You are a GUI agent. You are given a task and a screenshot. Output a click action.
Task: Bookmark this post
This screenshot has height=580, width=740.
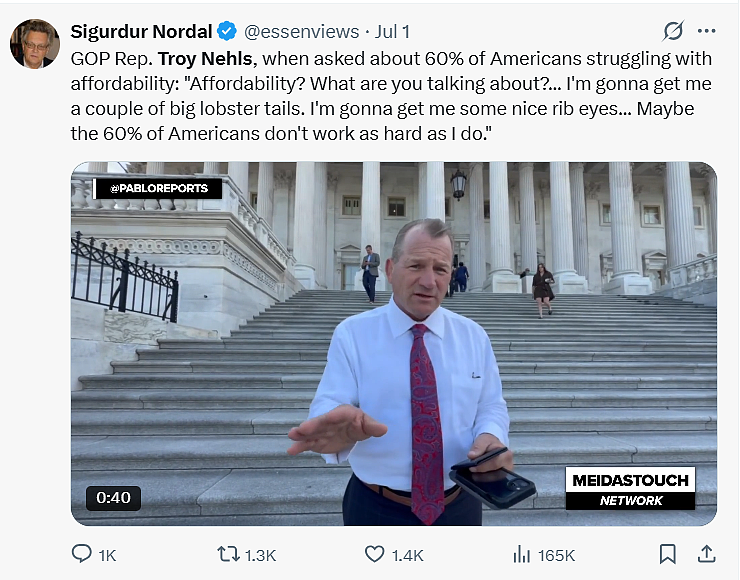click(667, 554)
